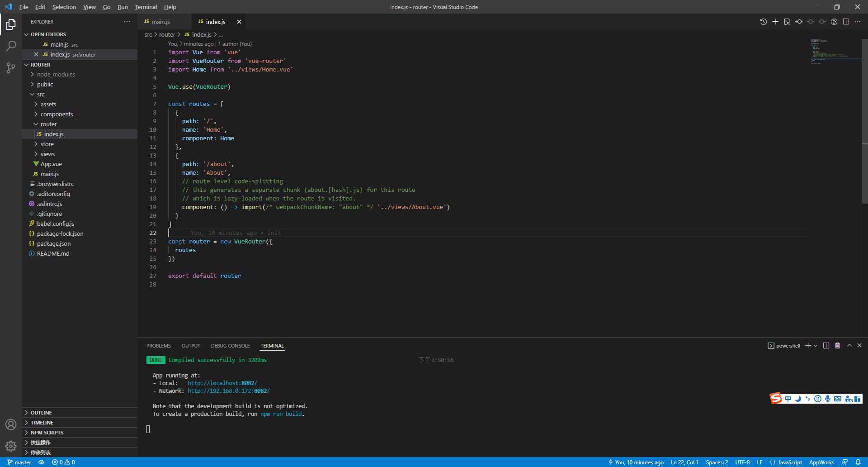Click the git graph circle icon in editor toolbar

[834, 22]
